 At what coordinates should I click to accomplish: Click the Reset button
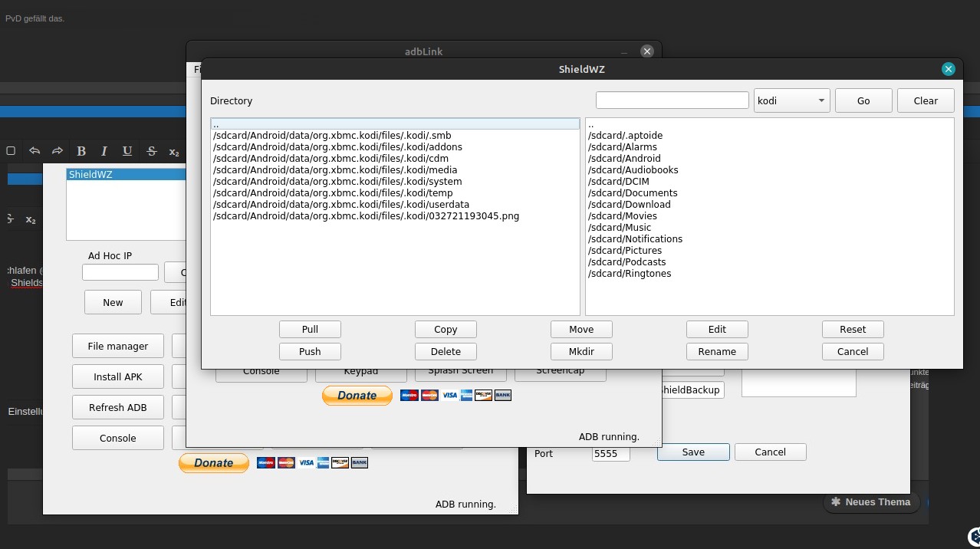pyautogui.click(x=853, y=329)
